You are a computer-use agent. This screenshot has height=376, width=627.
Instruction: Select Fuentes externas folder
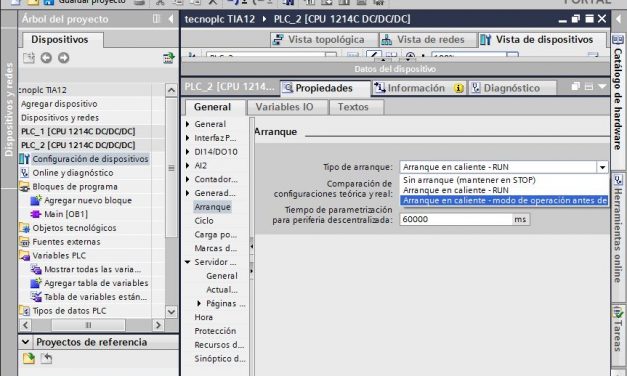[x=66, y=242]
